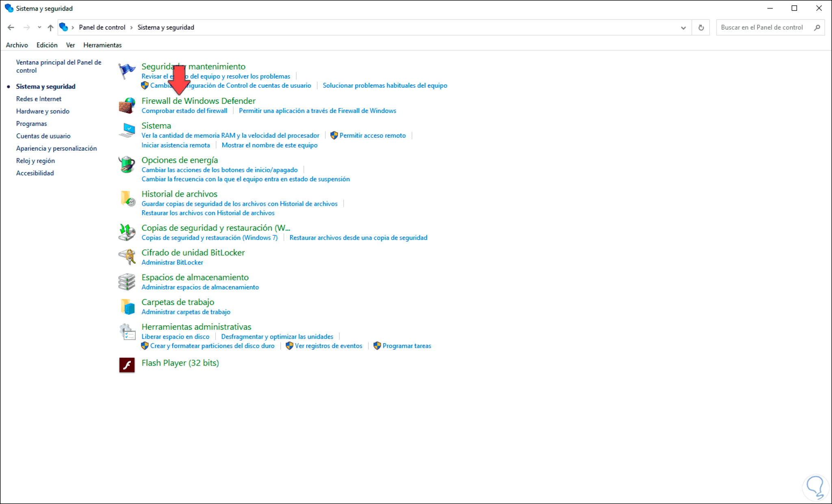The width and height of the screenshot is (832, 504).
Task: Click the Carpetas de trabajo folder icon
Action: click(x=127, y=307)
